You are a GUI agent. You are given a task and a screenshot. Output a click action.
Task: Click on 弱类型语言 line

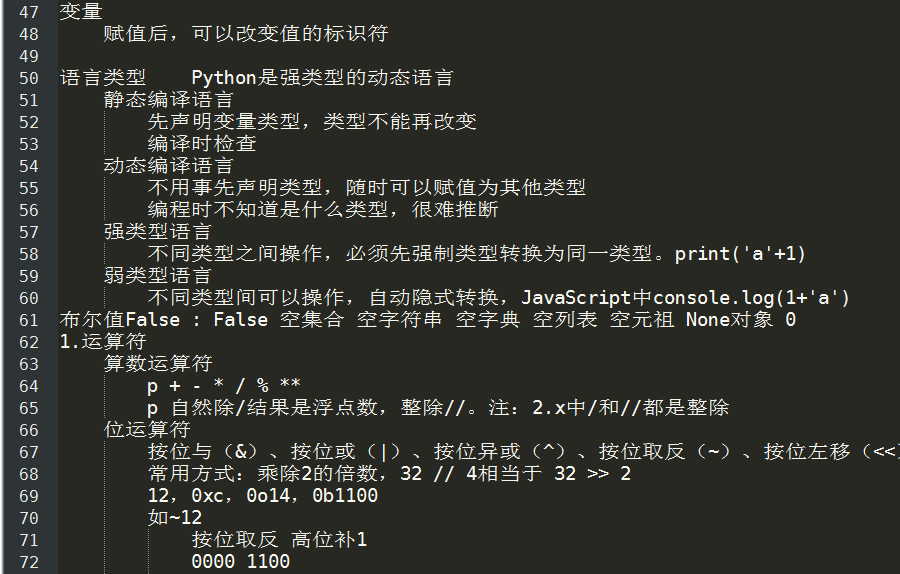click(x=157, y=276)
